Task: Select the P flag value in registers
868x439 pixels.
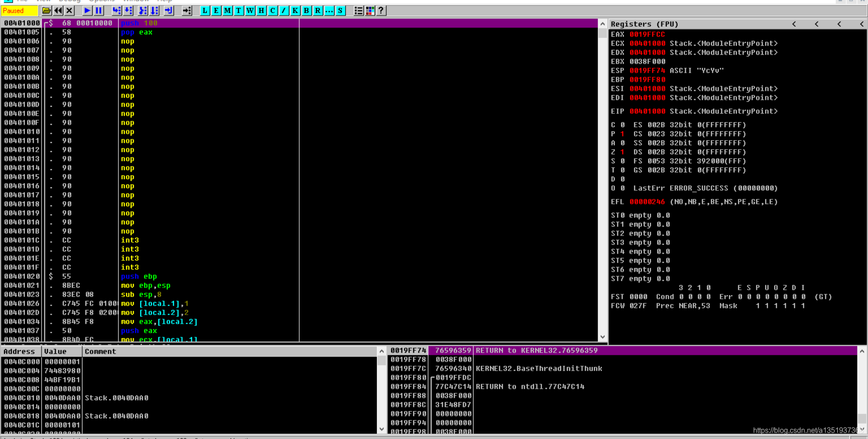Action: [623, 134]
